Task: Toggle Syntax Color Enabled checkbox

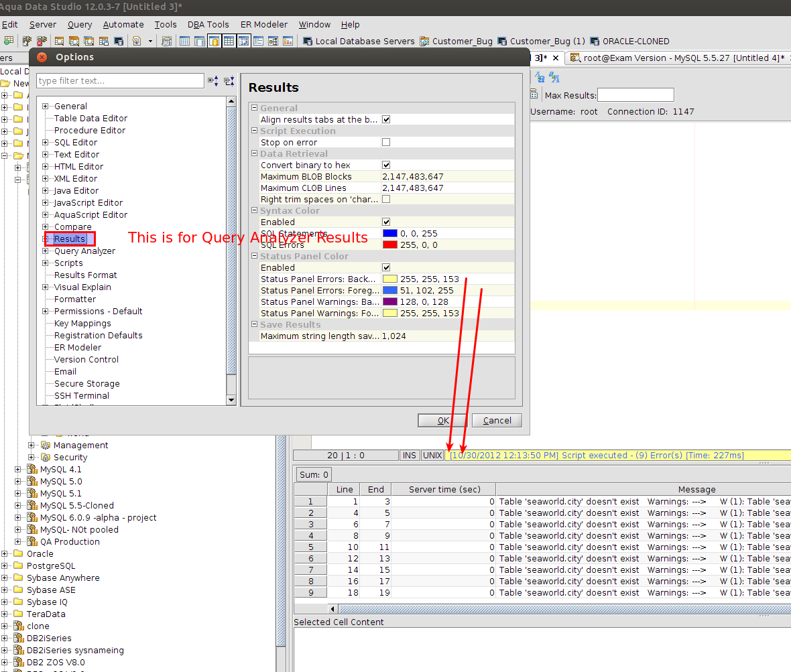Action: [x=386, y=222]
